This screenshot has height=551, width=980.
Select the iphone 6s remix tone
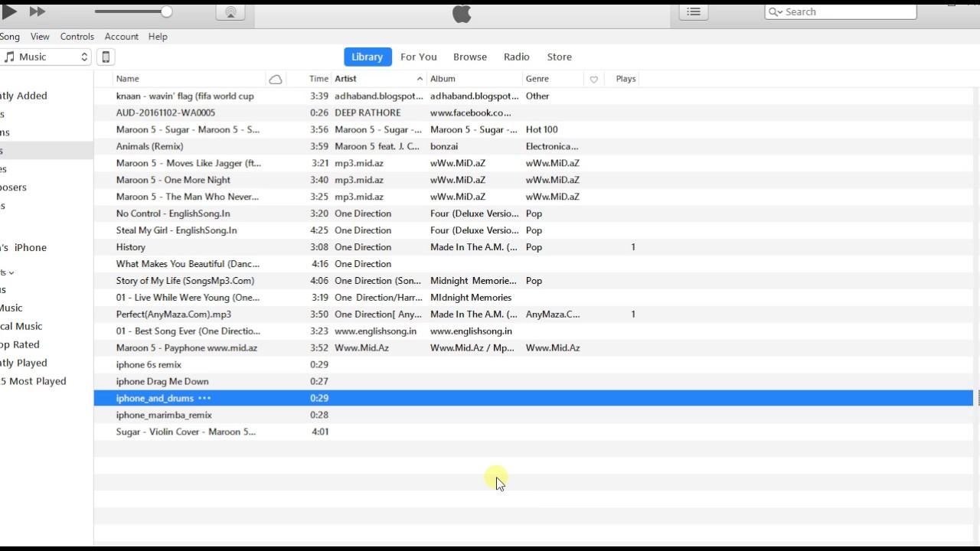point(149,365)
